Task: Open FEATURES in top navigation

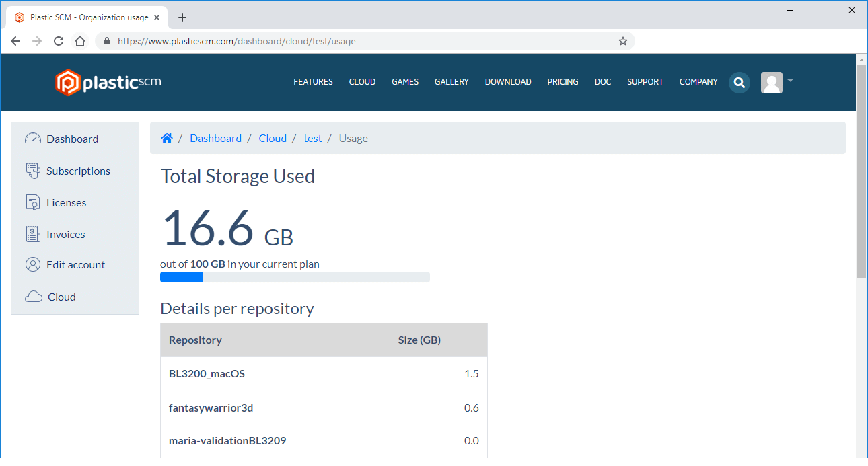Action: tap(313, 82)
